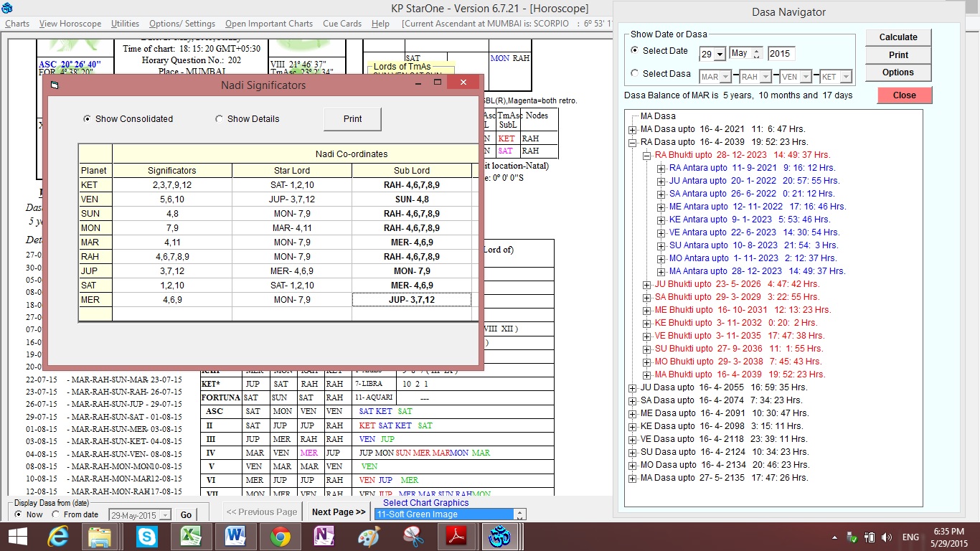980x551 pixels.
Task: Click the Go button
Action: point(186,514)
